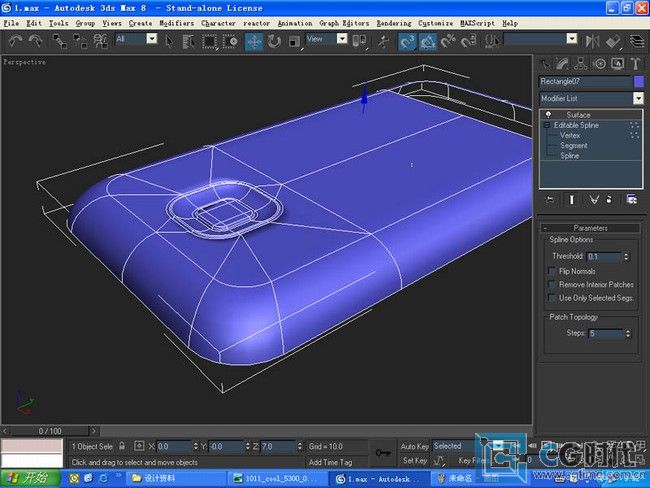Screen dimensions: 650x488
Task: Select Spline sub-object level
Action: point(570,156)
